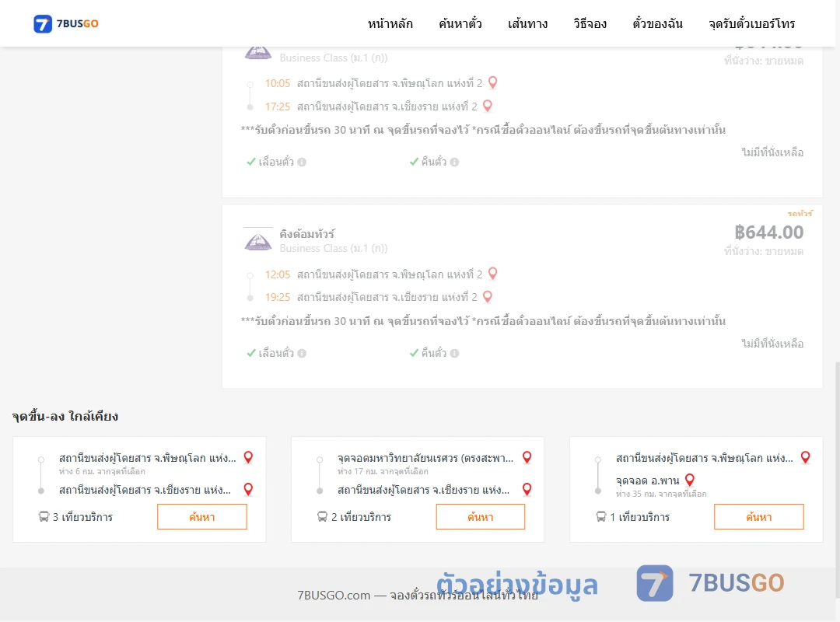Screen dimensions: 840x622
Task: Click origin map pin in 1 เที่ยวบริการ card
Action: 805,457
